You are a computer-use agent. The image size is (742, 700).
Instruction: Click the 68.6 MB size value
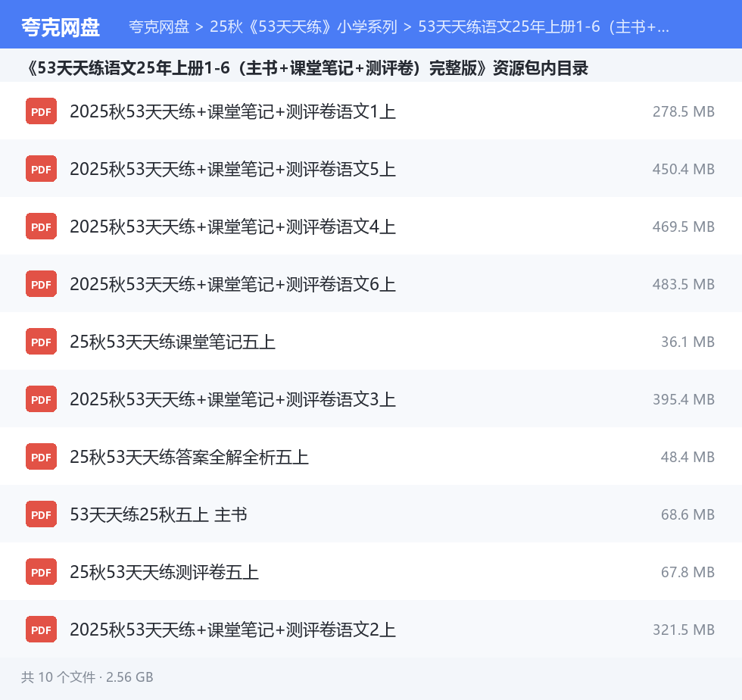(x=687, y=515)
